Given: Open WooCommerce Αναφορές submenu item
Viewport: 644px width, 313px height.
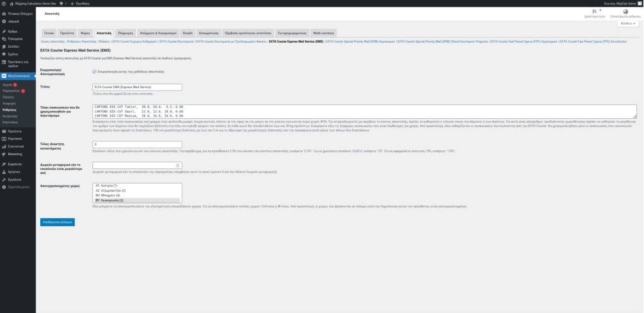Looking at the screenshot, I should 9,103.
